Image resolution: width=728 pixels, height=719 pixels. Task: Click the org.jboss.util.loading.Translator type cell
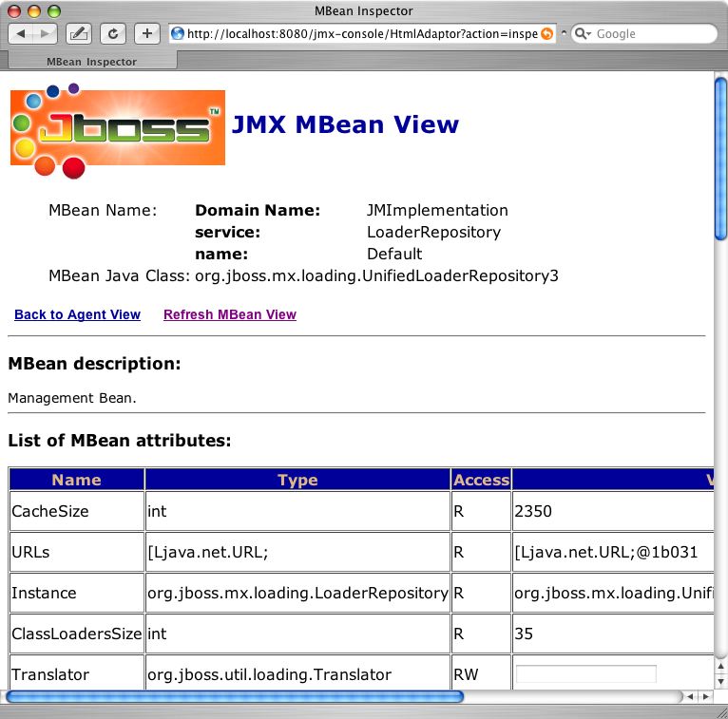297,674
